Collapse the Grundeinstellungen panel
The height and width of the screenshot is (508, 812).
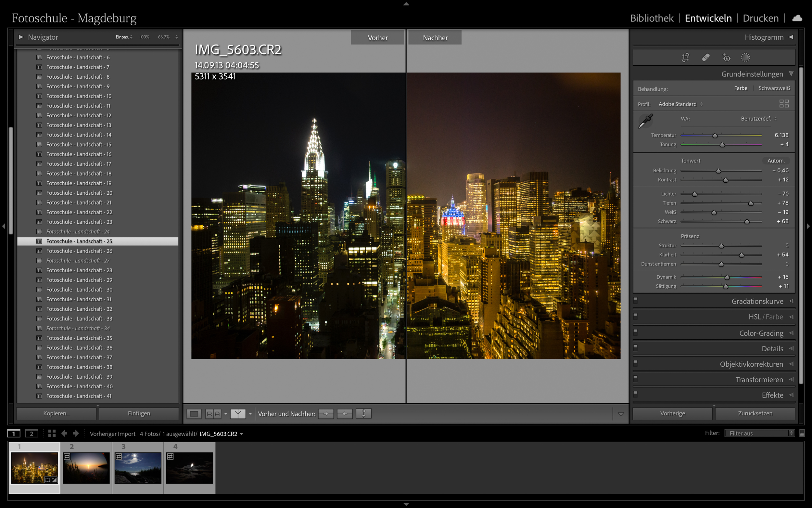791,73
